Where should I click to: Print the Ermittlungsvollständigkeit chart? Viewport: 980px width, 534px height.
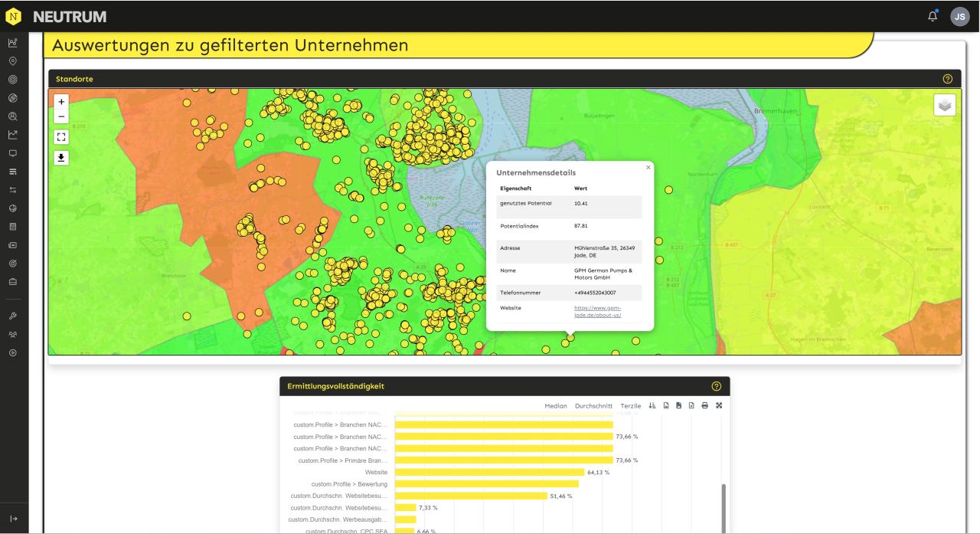[705, 405]
